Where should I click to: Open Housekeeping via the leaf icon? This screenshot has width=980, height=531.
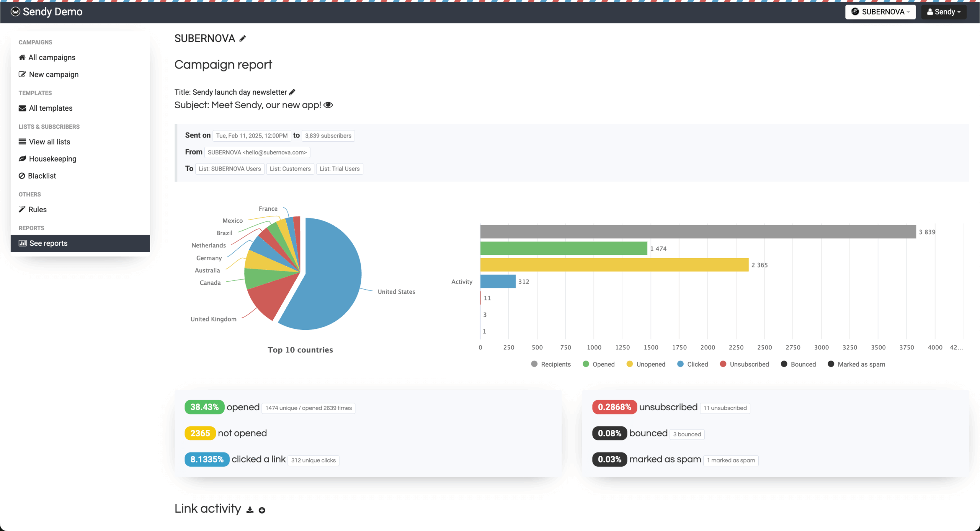pos(22,159)
